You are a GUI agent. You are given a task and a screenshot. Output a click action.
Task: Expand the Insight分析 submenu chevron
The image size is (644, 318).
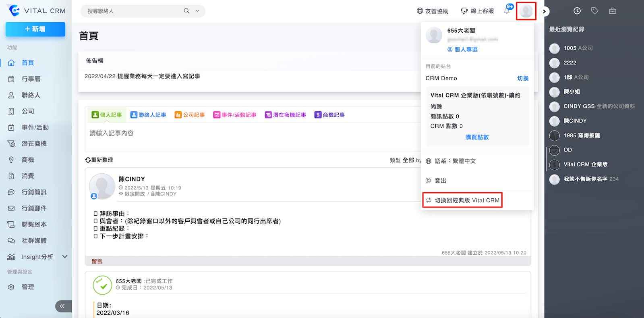tap(65, 257)
